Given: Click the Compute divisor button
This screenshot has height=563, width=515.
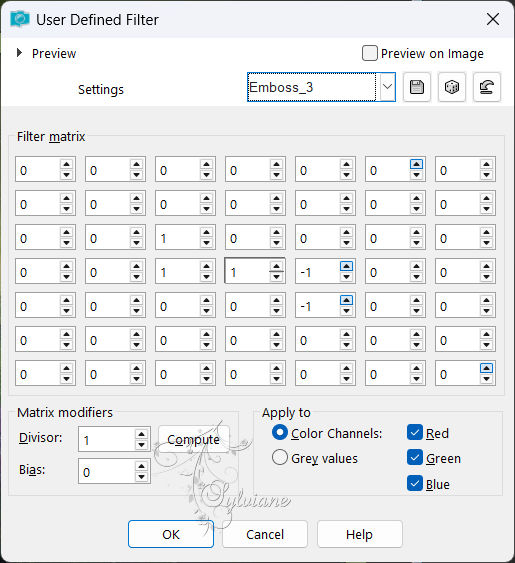Looking at the screenshot, I should (194, 439).
